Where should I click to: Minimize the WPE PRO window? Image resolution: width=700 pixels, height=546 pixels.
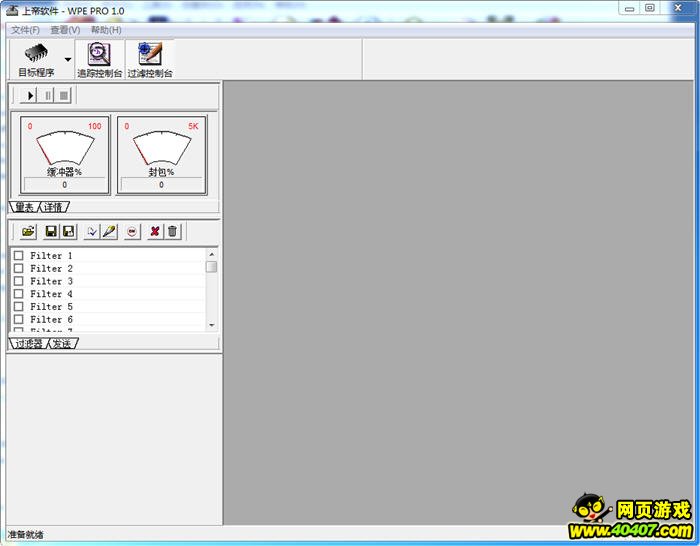(x=629, y=8)
